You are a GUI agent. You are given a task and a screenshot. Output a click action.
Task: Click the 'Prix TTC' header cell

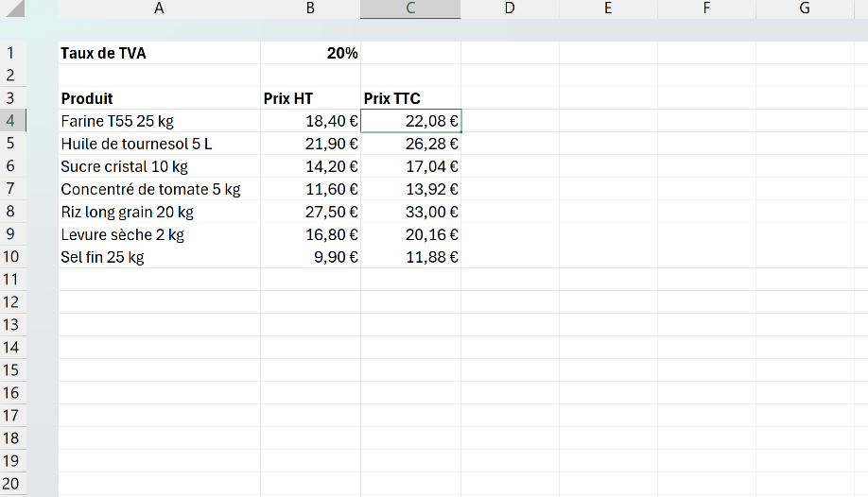410,98
